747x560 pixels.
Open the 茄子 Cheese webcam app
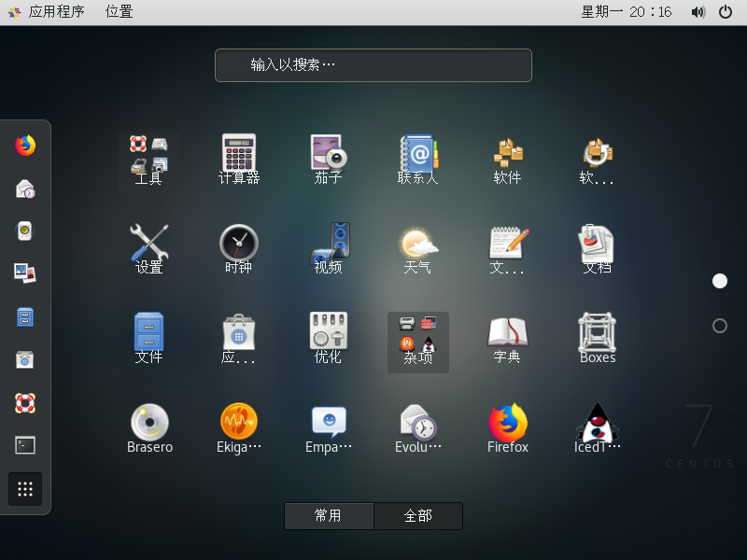pyautogui.click(x=329, y=160)
